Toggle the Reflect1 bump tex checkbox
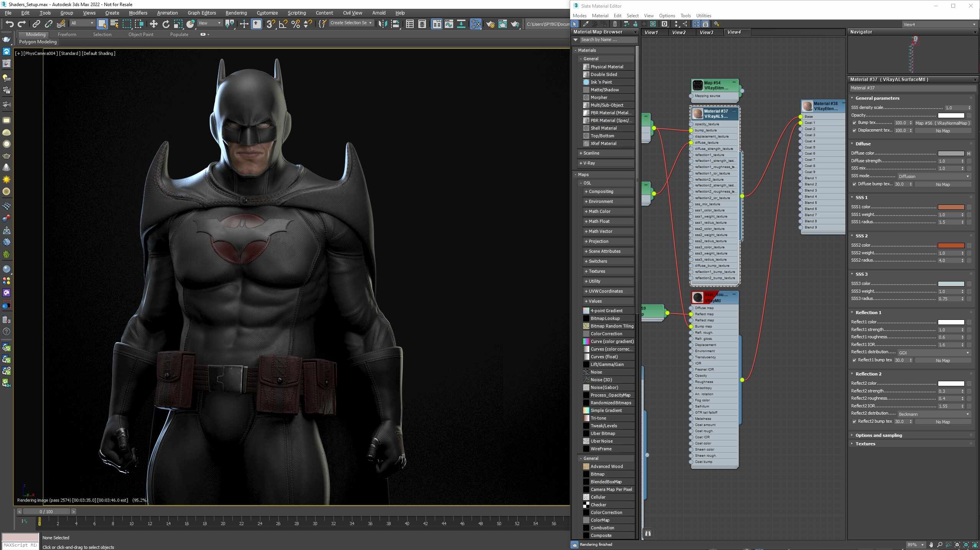Viewport: 980px width, 550px height. (854, 361)
